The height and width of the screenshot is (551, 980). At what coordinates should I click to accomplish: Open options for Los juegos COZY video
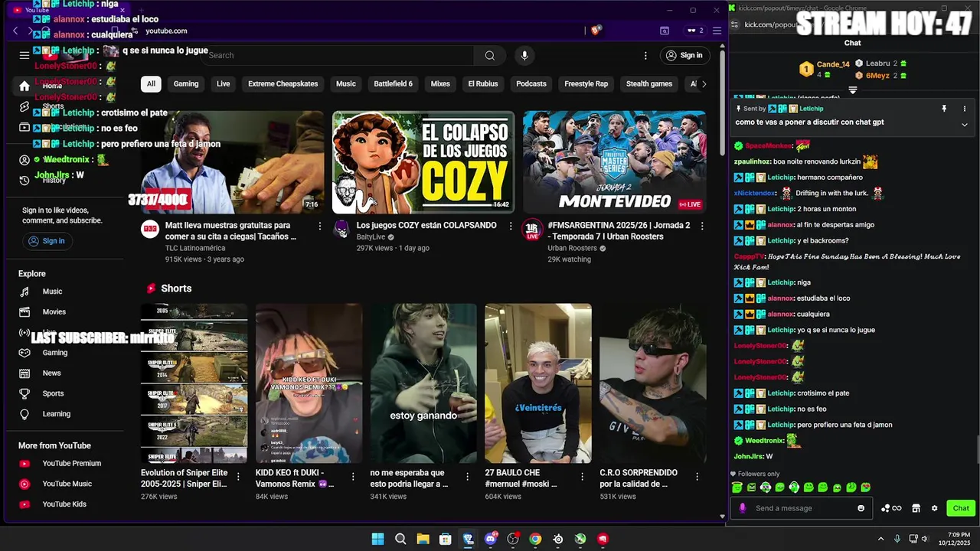(x=511, y=226)
